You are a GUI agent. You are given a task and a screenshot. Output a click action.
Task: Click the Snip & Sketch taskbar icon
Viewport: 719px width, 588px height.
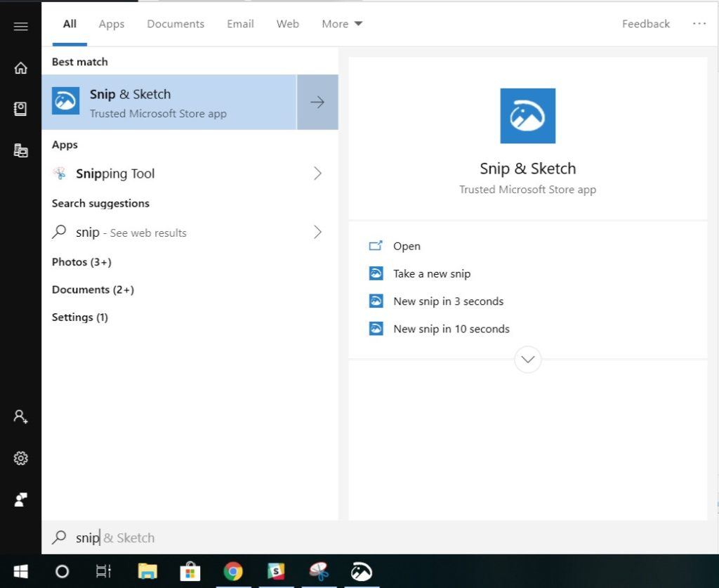point(361,571)
